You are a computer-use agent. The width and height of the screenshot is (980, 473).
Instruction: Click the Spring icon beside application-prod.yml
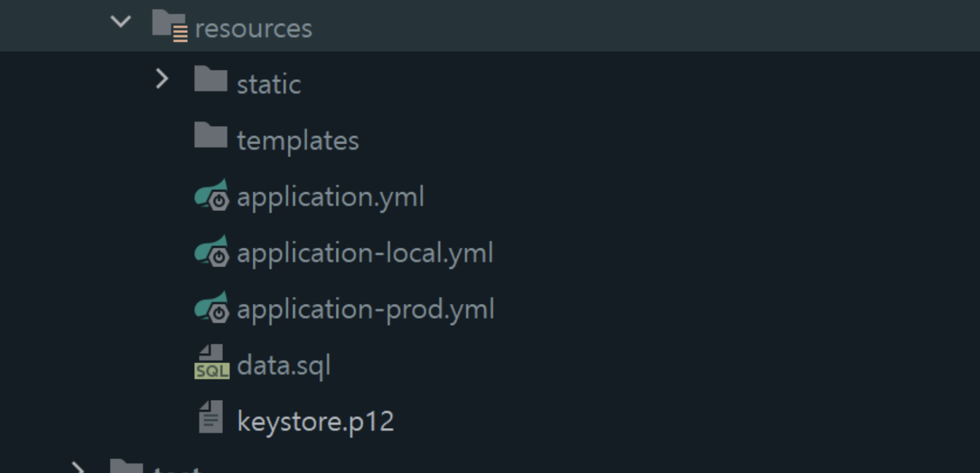click(212, 308)
